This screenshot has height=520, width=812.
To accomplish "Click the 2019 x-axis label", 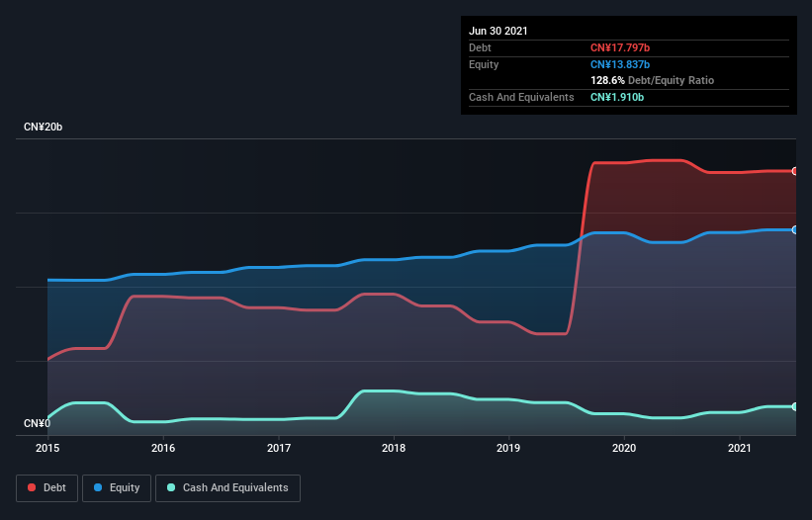I will coord(508,448).
